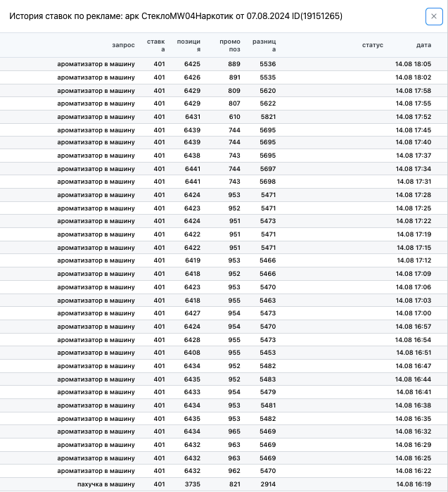The image size is (448, 492).
Task: Click the dialog title with ID 19151265
Action: coord(176,16)
